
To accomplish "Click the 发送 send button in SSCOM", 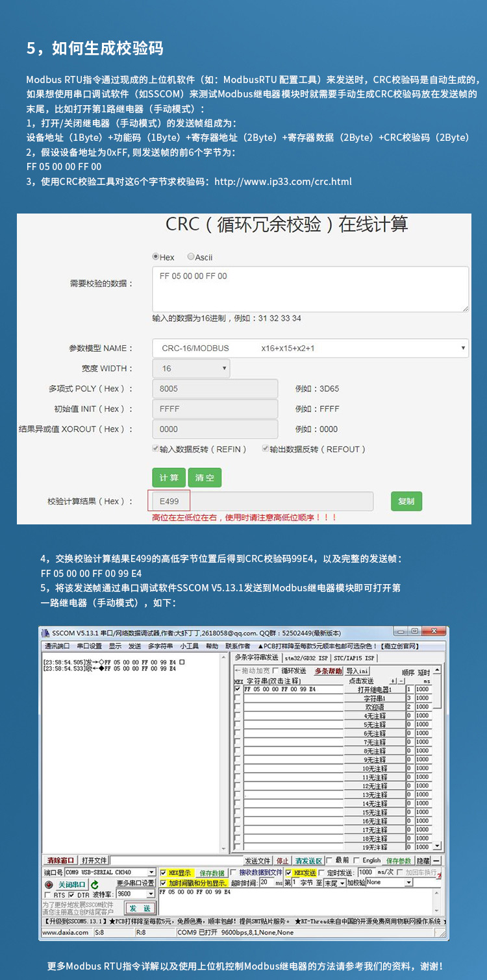I will click(140, 908).
